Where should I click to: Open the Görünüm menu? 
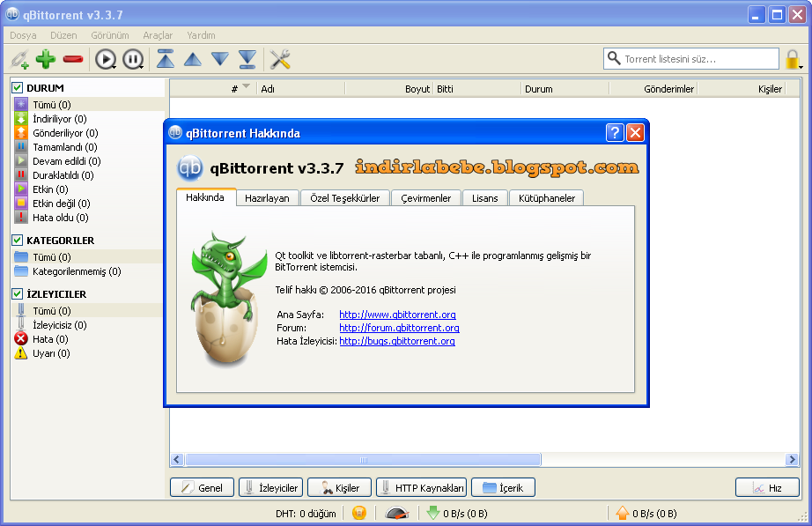point(110,35)
